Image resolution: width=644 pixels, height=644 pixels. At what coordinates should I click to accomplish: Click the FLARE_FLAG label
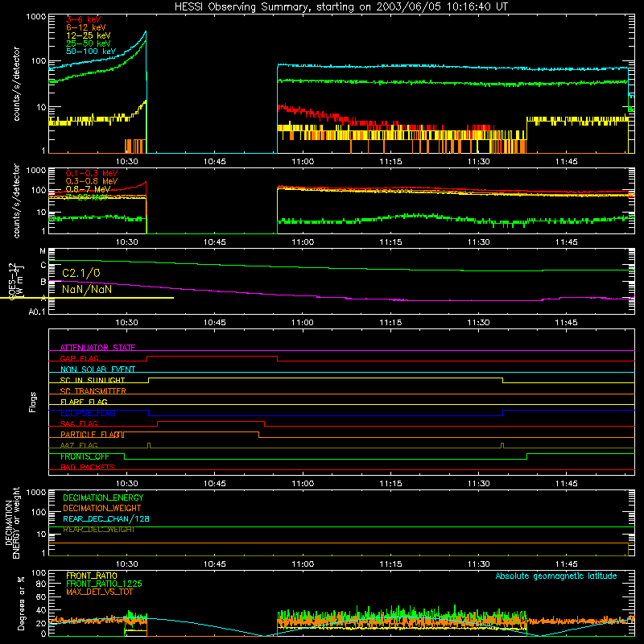[x=84, y=402]
